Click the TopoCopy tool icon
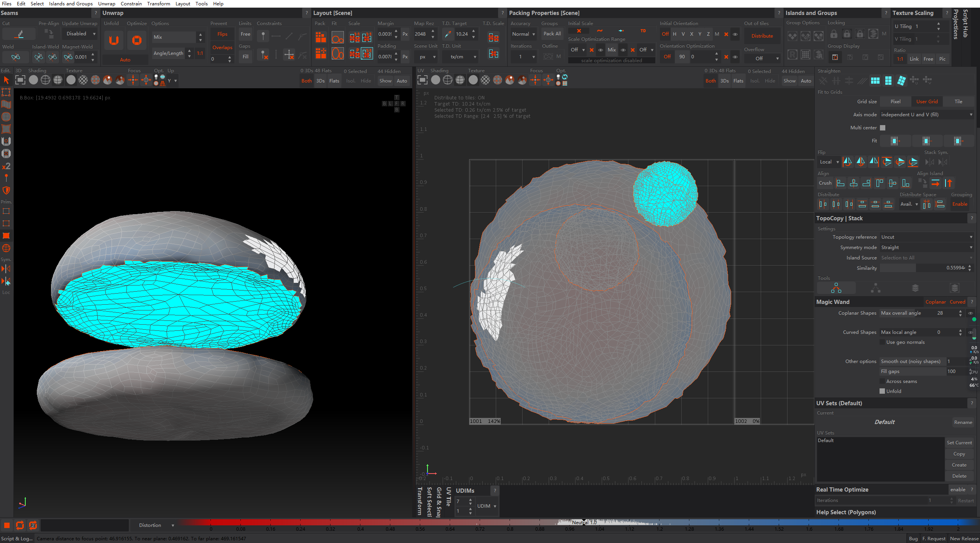Image resolution: width=980 pixels, height=543 pixels. [x=836, y=288]
